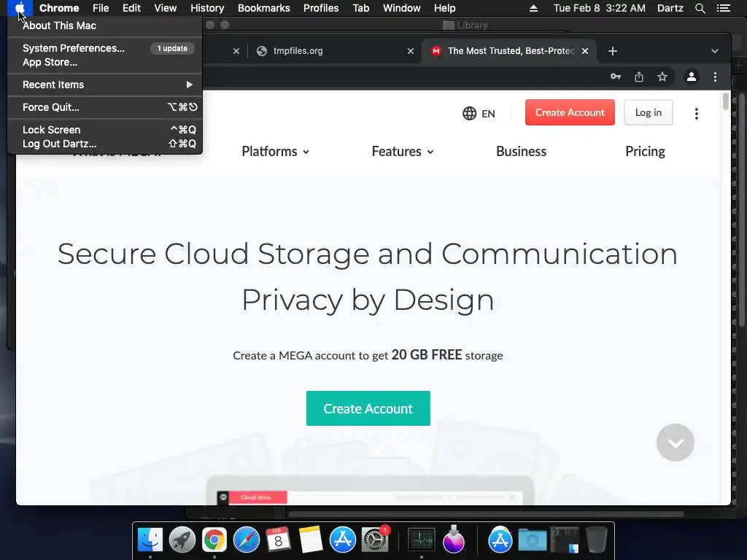This screenshot has width=747, height=560.
Task: Click the Log in button
Action: (x=649, y=112)
